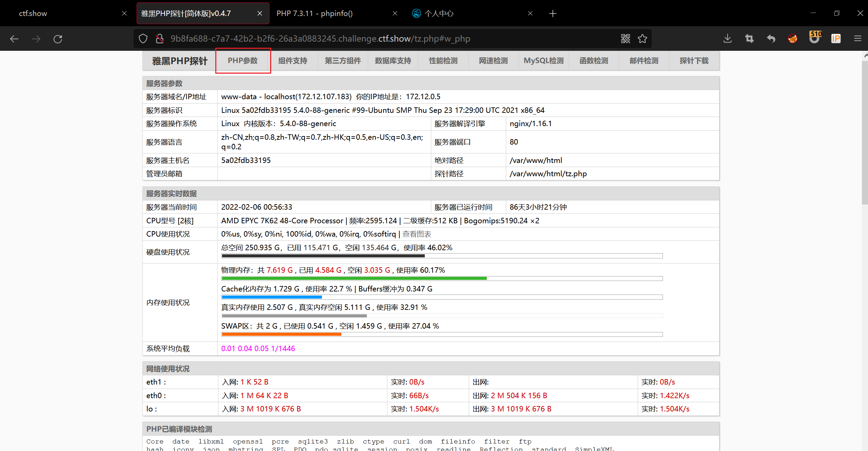This screenshot has width=868, height=451.
Task: Open the browser hamburger menu
Action: point(858,39)
